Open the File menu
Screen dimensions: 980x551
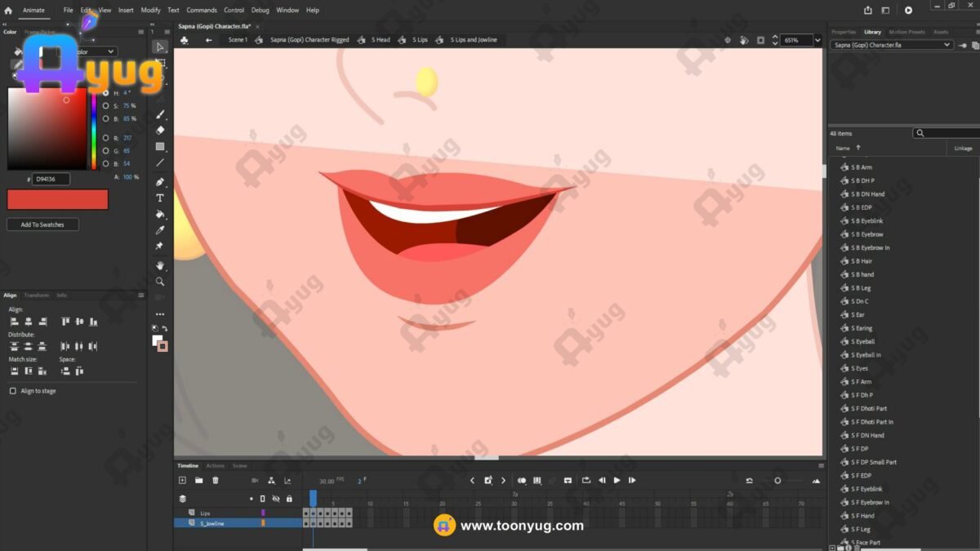(x=69, y=11)
